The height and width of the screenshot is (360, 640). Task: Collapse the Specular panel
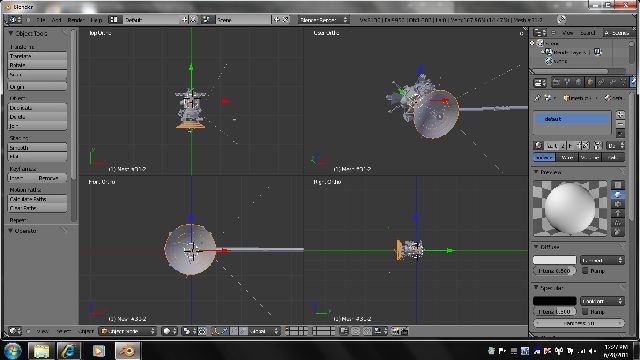click(536, 288)
